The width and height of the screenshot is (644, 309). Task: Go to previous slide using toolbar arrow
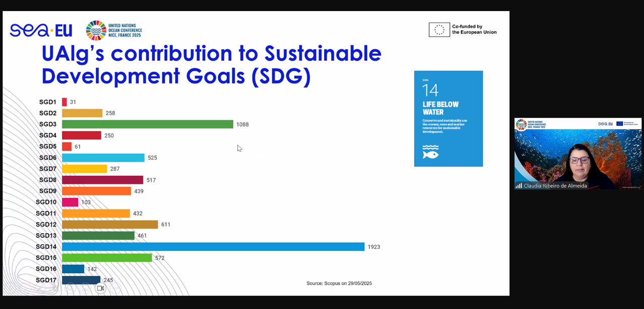point(11,288)
